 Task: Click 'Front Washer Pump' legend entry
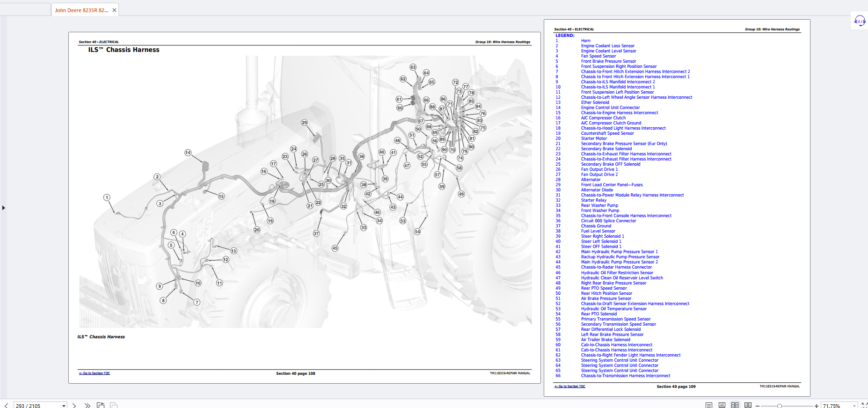pyautogui.click(x=600, y=211)
